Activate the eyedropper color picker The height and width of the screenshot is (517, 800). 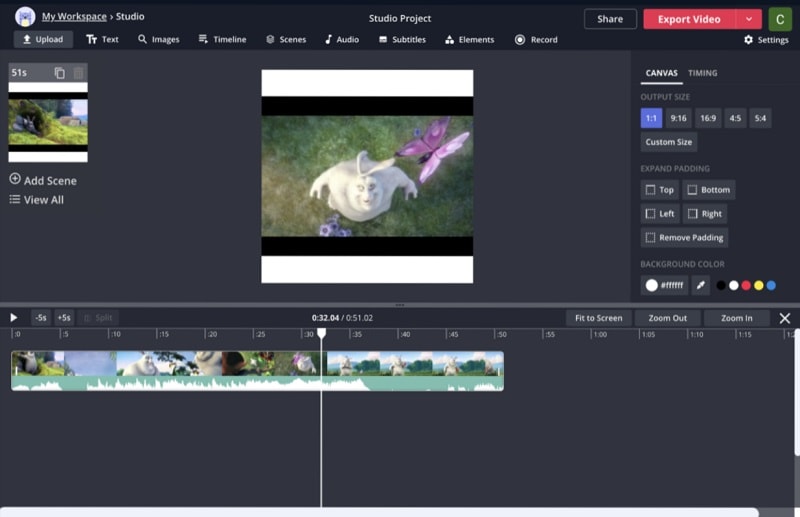(x=701, y=285)
